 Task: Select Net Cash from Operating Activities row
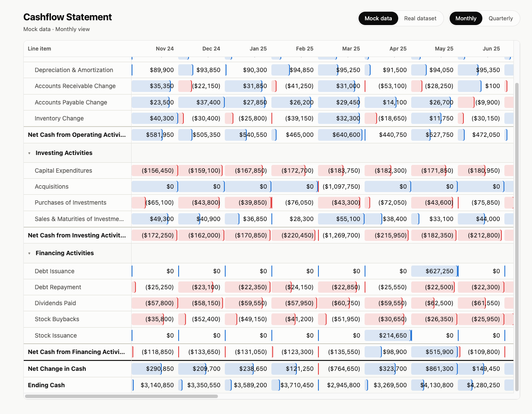[77, 135]
